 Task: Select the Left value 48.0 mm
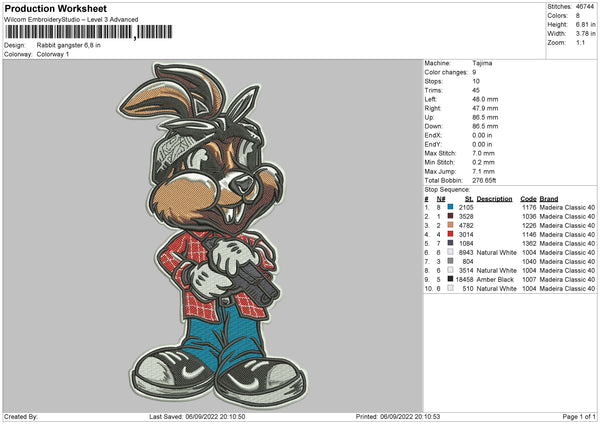(485, 99)
